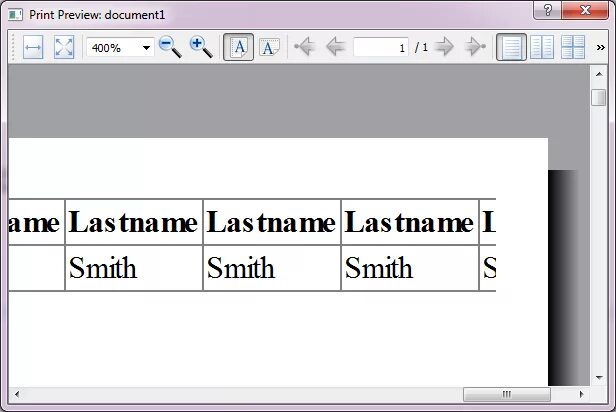Click the Fit Width icon

pyautogui.click(x=33, y=48)
